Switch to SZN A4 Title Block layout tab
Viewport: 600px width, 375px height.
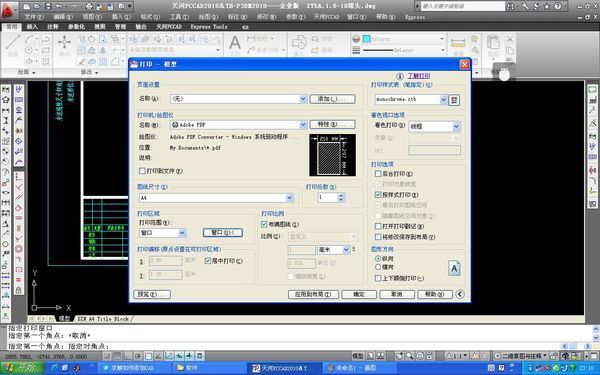point(103,319)
